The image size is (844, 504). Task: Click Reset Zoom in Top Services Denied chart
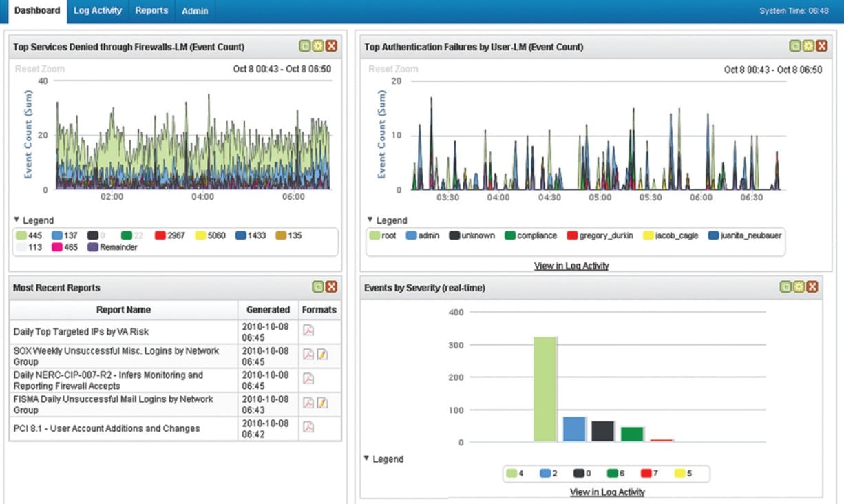40,69
